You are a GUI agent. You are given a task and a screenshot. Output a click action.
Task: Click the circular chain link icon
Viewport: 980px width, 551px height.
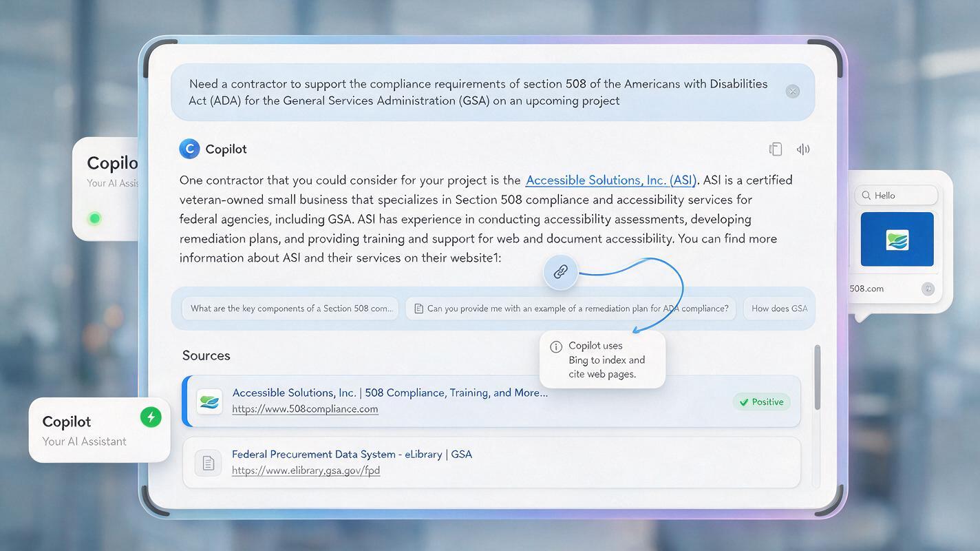click(x=560, y=271)
